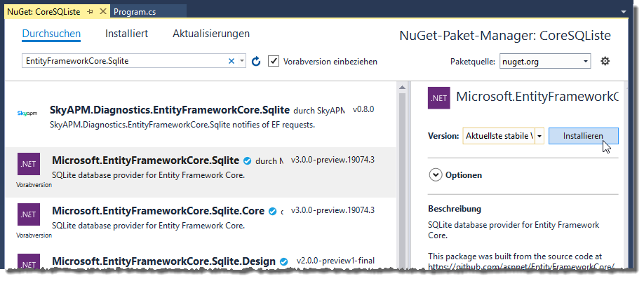Image resolution: width=644 pixels, height=281 pixels.
Task: Click the .NET icon of Microsoft.EntityFrameworkCore.Sqlite
Action: coord(29,164)
